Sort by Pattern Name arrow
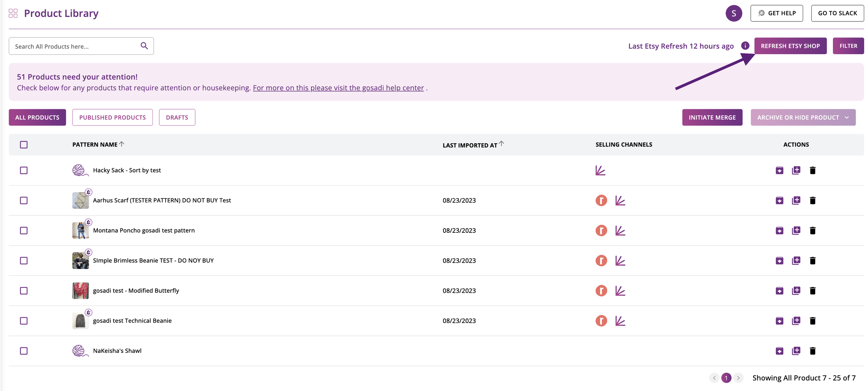 [122, 144]
